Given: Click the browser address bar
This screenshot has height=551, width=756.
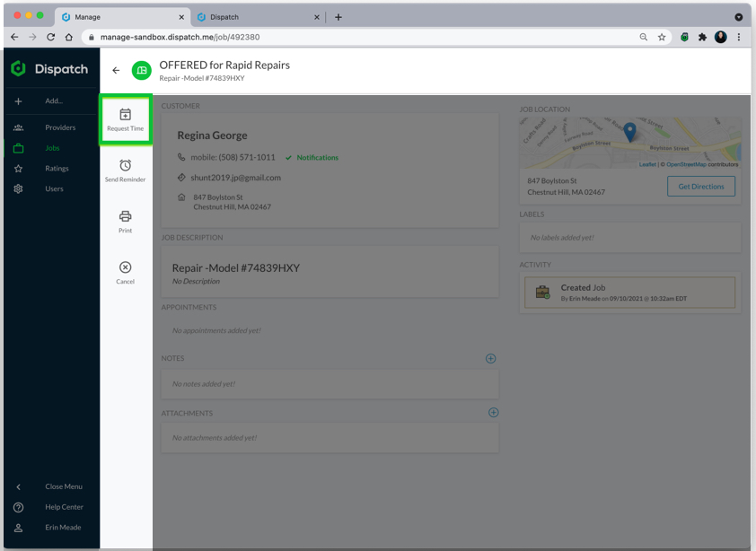Looking at the screenshot, I should 359,38.
